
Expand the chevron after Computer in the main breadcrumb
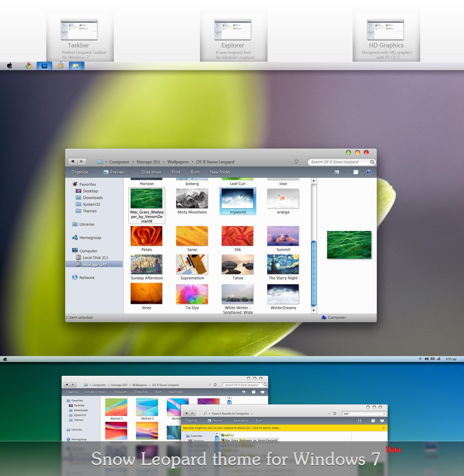pyautogui.click(x=133, y=162)
